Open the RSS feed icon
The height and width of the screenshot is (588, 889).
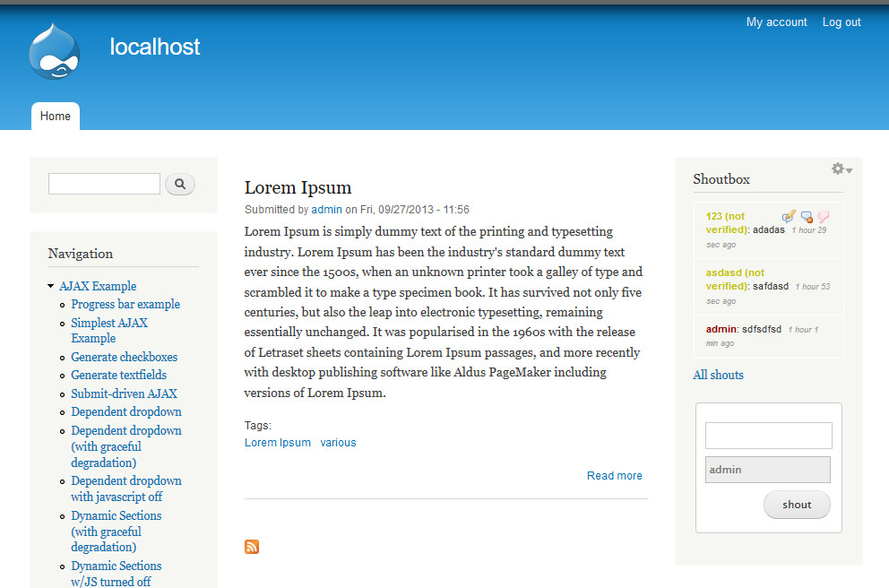252,547
